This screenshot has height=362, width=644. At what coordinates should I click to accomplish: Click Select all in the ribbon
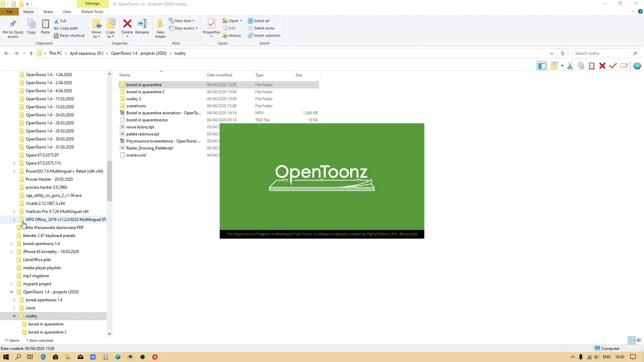(259, 21)
